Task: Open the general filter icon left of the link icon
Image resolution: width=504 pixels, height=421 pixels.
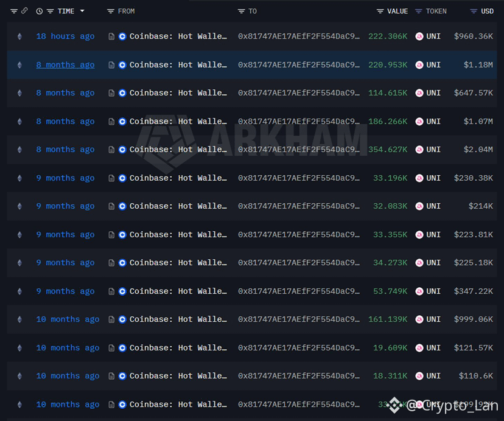Action: pyautogui.click(x=14, y=11)
